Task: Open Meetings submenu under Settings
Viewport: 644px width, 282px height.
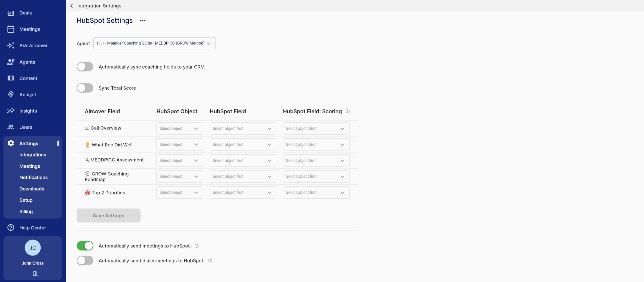Action: pos(30,166)
